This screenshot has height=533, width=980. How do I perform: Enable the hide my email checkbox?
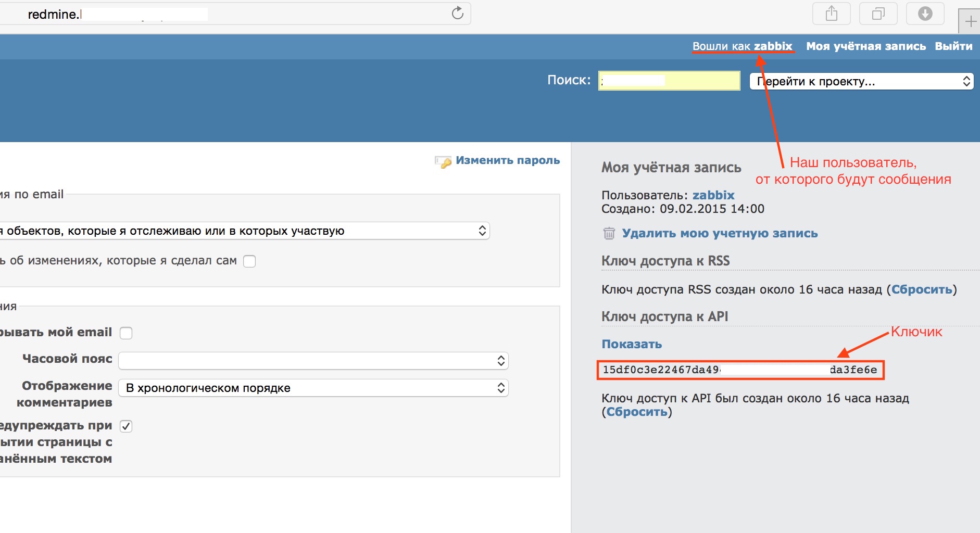pyautogui.click(x=126, y=333)
